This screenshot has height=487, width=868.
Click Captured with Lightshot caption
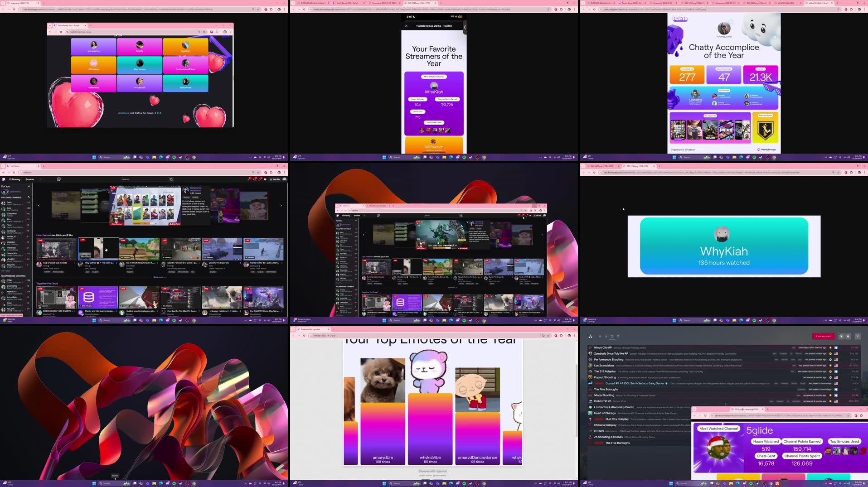coord(433,472)
